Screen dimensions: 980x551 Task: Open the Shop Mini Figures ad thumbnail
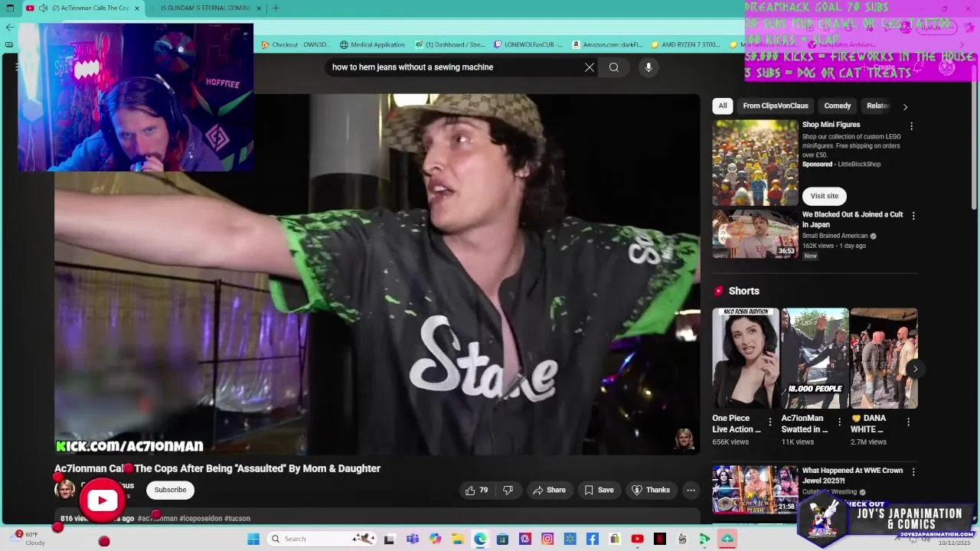(755, 162)
